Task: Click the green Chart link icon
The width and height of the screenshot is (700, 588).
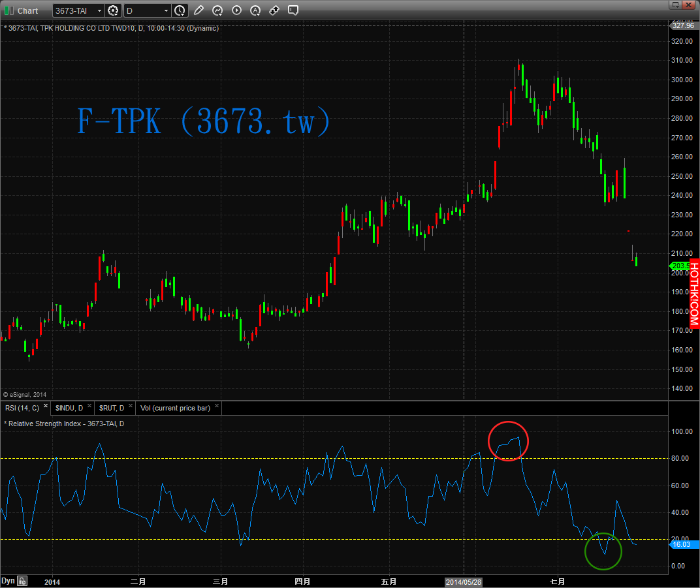Action: 9,10
